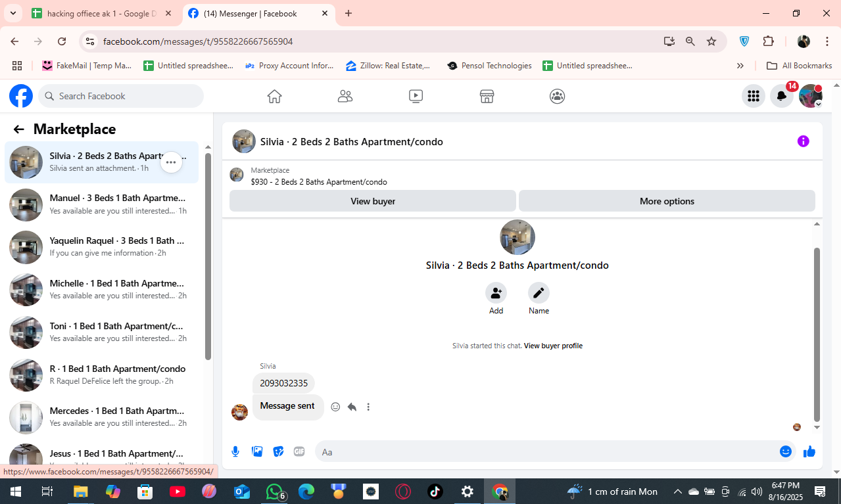The image size is (841, 504).
Task: Open the $930 listing link
Action: (319, 182)
